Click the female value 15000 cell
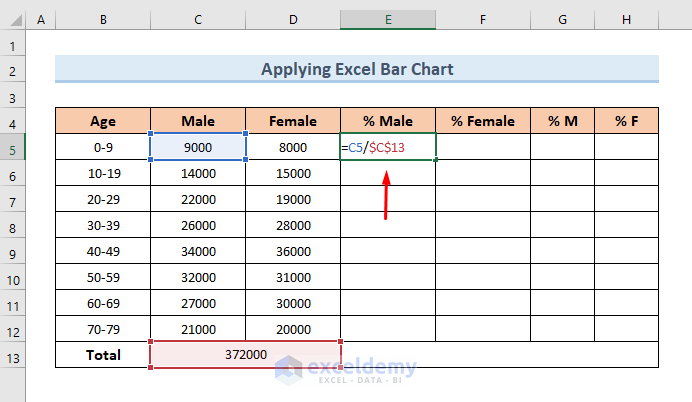The image size is (692, 402). [293, 173]
